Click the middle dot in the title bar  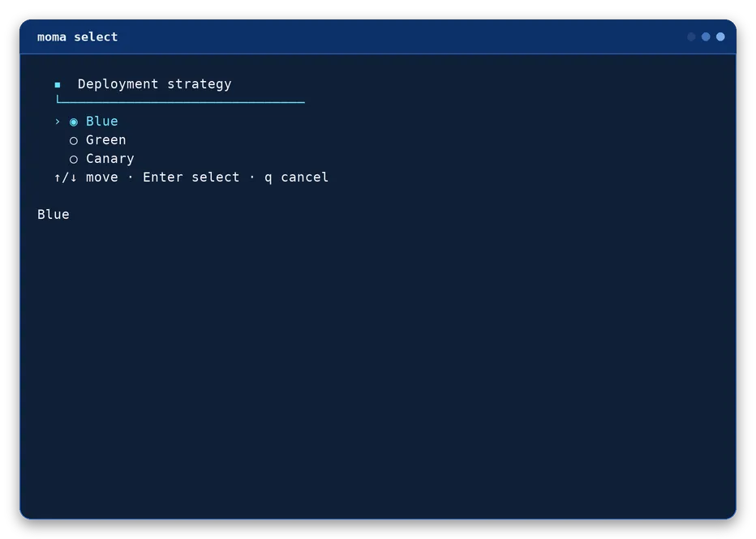tap(706, 36)
